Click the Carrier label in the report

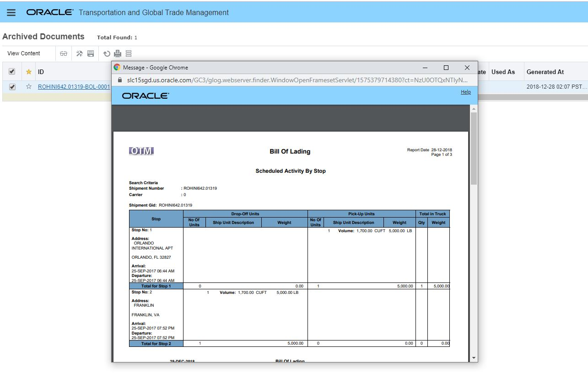[x=136, y=195]
